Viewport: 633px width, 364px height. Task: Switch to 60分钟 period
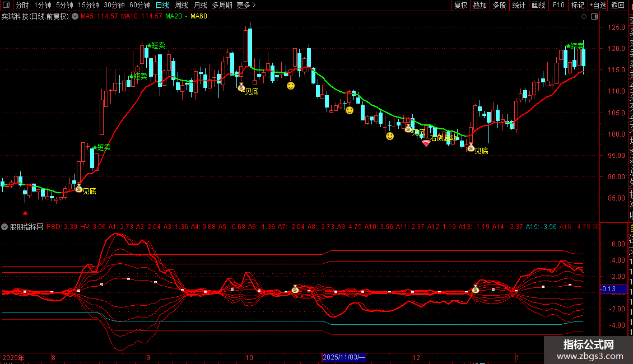tap(139, 5)
